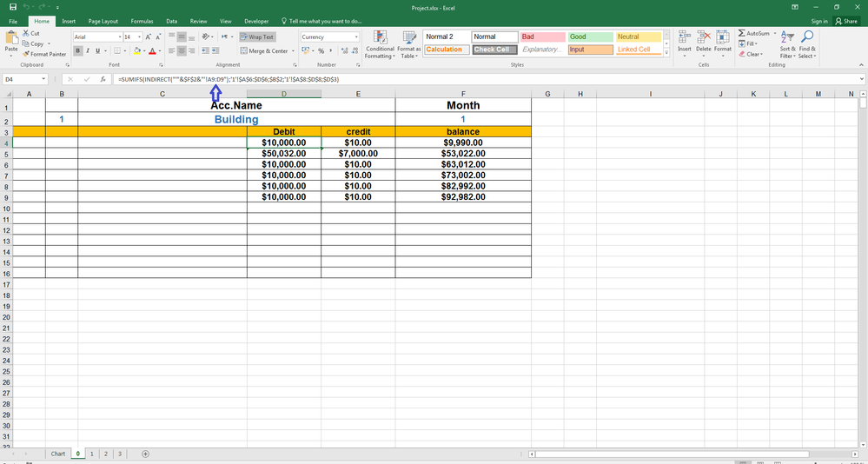Click the AutoSum sigma icon
868x464 pixels.
coord(741,33)
